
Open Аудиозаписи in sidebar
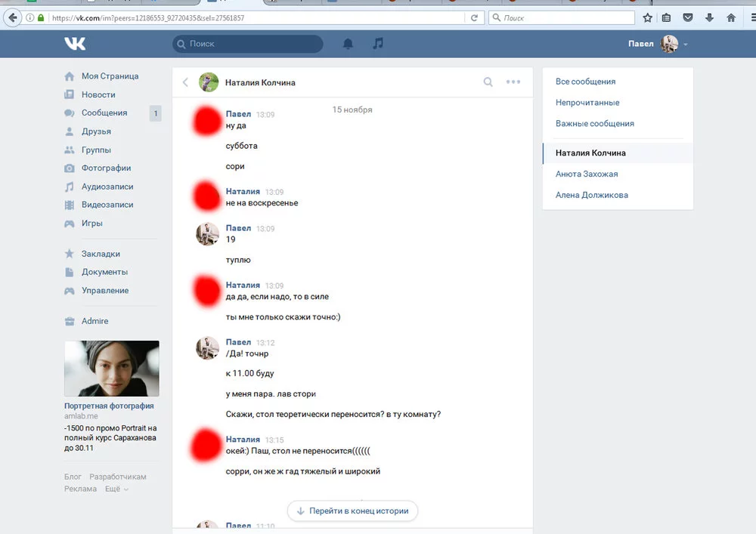coord(107,187)
